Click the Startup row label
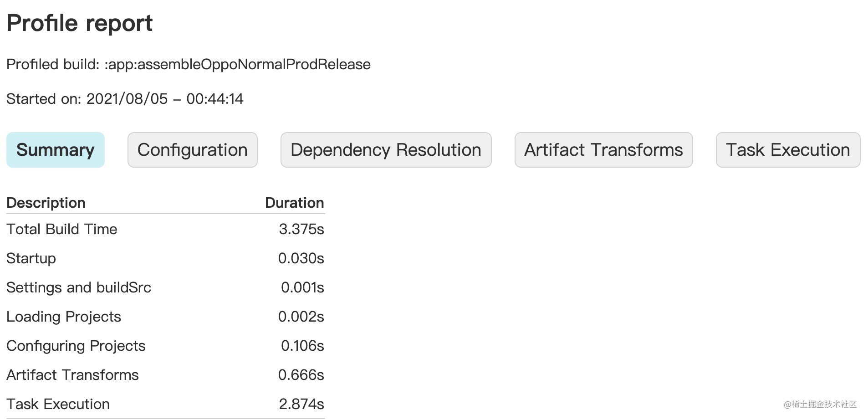The image size is (868, 420). pos(31,258)
